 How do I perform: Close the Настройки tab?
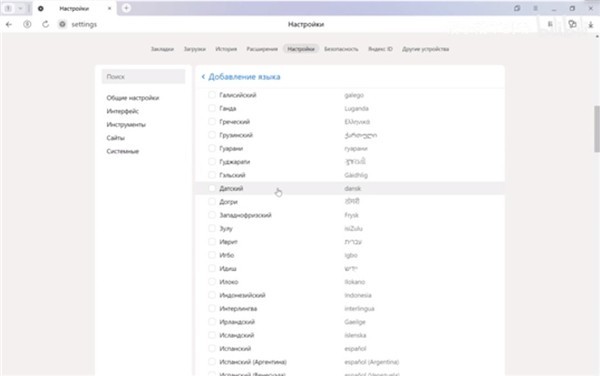[x=109, y=8]
